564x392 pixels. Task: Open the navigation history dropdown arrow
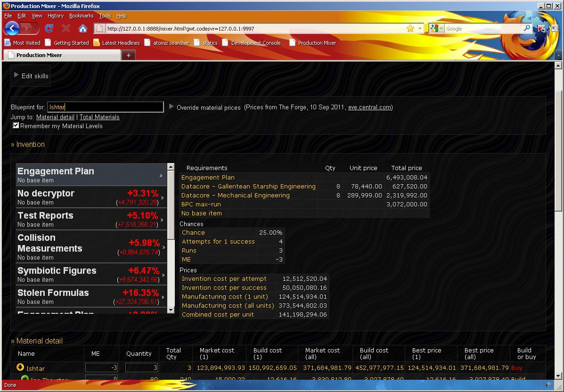[36, 28]
